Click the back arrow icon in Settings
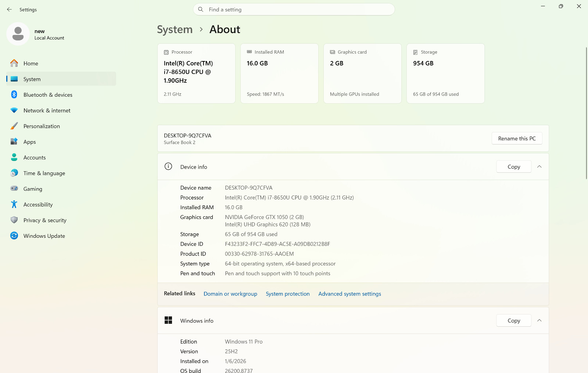 [x=9, y=10]
